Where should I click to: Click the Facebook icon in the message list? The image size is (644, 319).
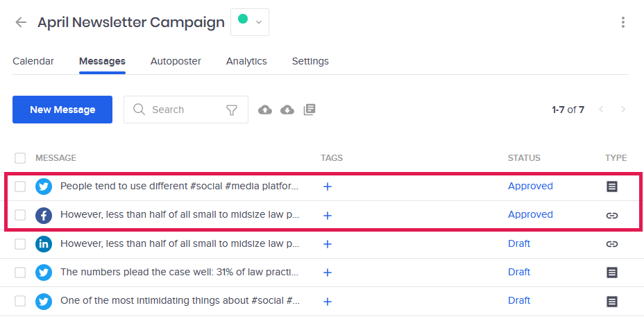coord(44,216)
